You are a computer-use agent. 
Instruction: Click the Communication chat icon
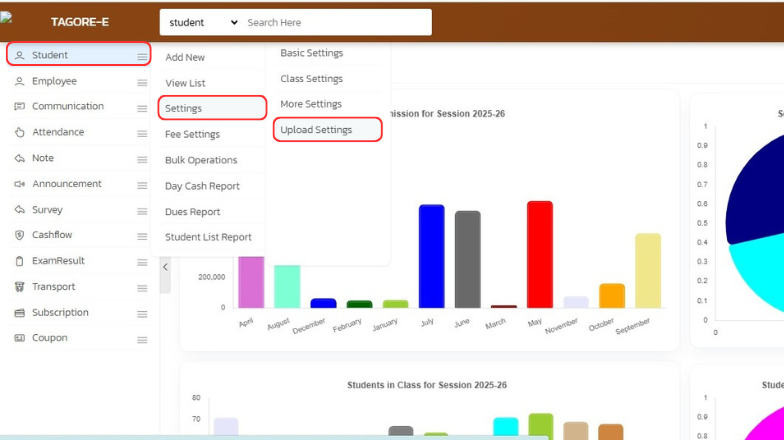click(x=19, y=107)
